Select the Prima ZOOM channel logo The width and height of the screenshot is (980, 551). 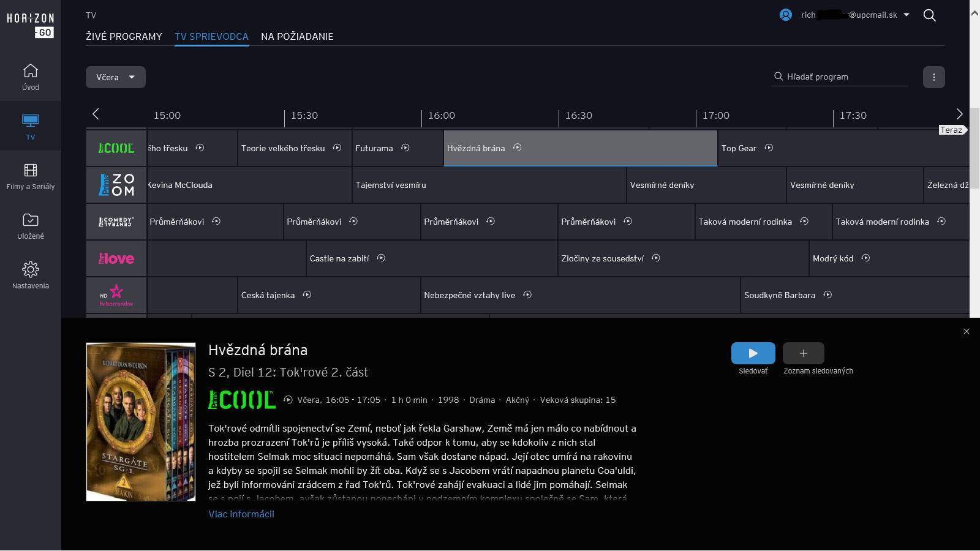[116, 185]
